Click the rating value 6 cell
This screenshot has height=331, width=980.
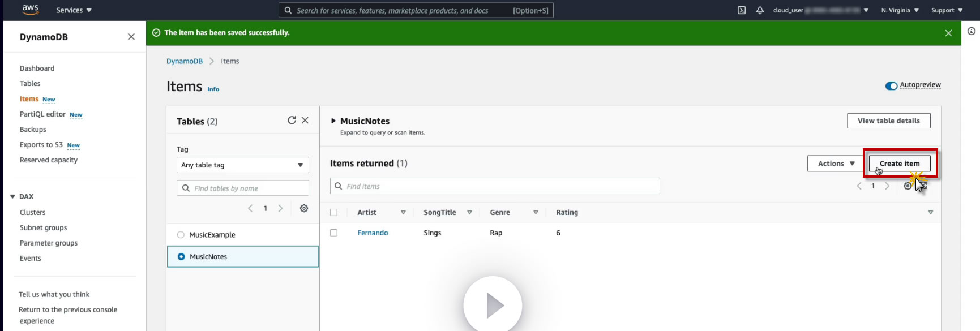[x=558, y=233]
